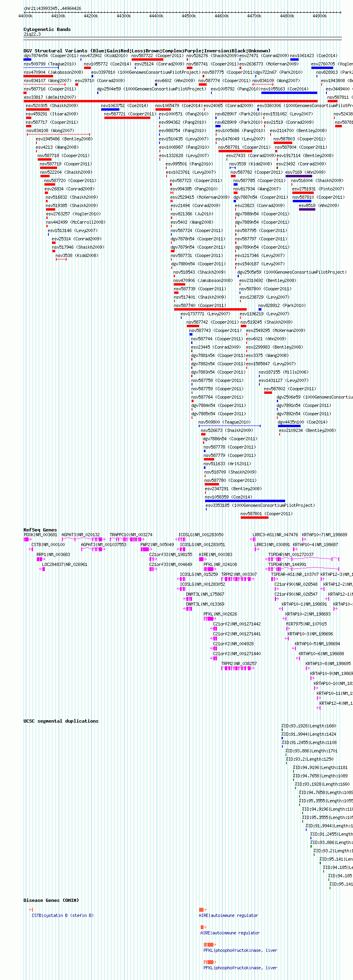Click the blue bar under nsv1055163 (Coe2014)
Image resolution: width=353 pixels, height=980 pixels.
pyautogui.click(x=289, y=93)
